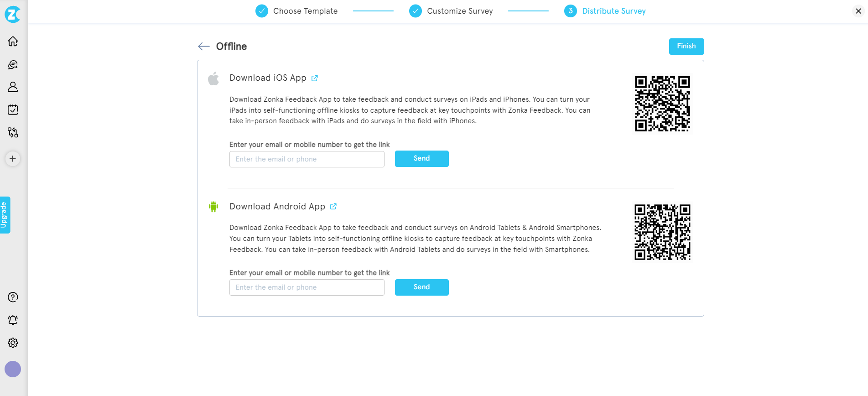Click the iOS email or phone input field

pos(306,159)
